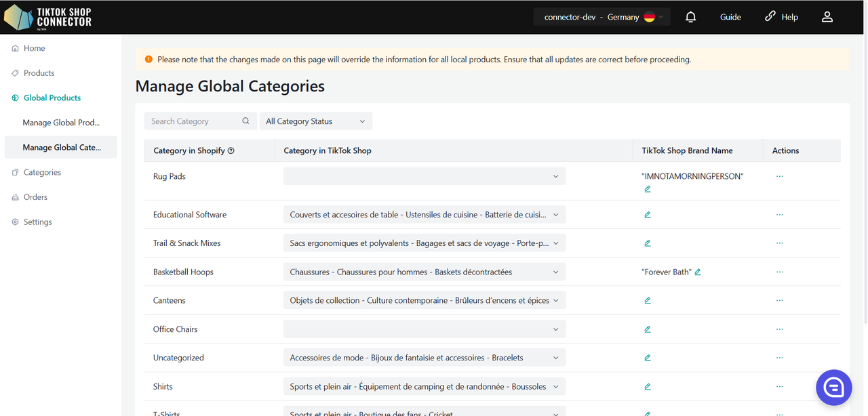Image resolution: width=868 pixels, height=416 pixels.
Task: Click the Guide link in header
Action: [x=730, y=17]
